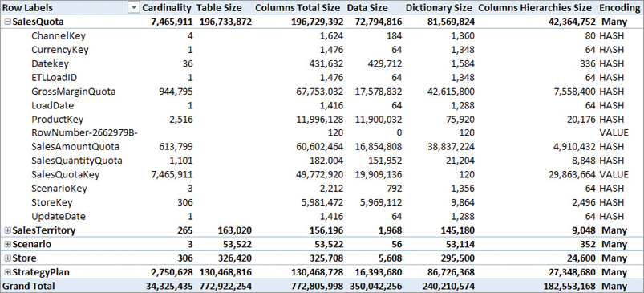The image size is (644, 293).
Task: Select Grand Total cardinality 34,325,435
Action: pyautogui.click(x=169, y=286)
